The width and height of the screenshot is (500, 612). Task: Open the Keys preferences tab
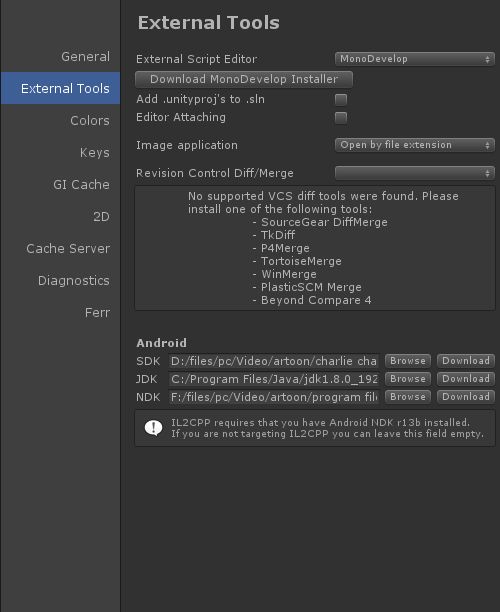(x=60, y=153)
